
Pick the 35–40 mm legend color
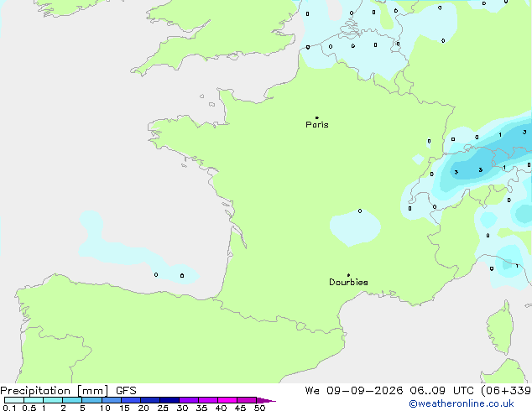pyautogui.click(x=208, y=400)
